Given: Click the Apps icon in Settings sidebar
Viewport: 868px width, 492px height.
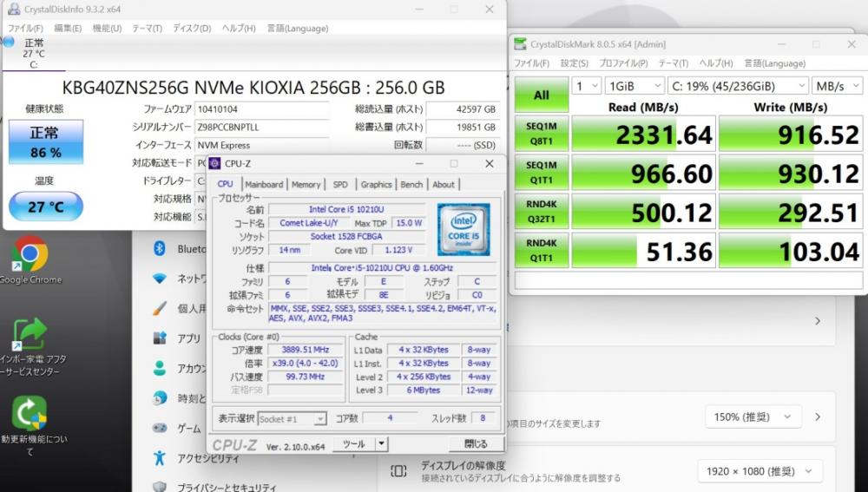Looking at the screenshot, I should pos(160,338).
